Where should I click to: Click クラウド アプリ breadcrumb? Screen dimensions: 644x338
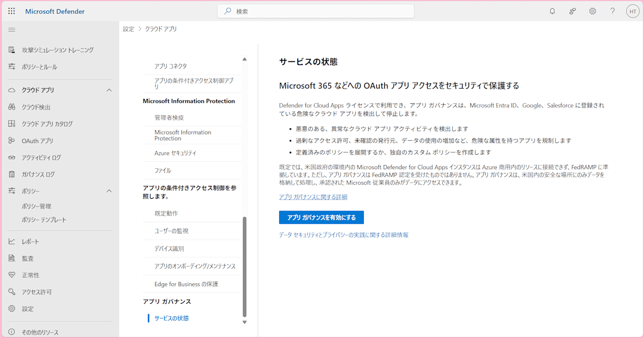tap(160, 29)
